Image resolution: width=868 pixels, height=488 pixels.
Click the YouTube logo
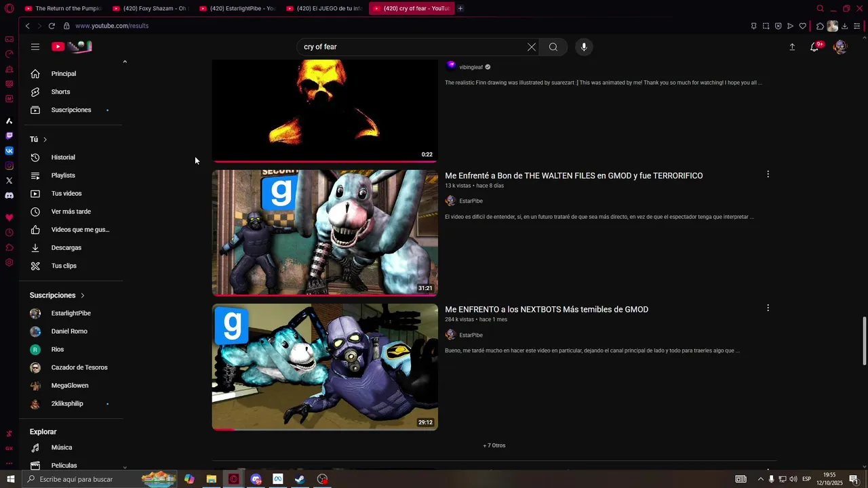(x=71, y=47)
